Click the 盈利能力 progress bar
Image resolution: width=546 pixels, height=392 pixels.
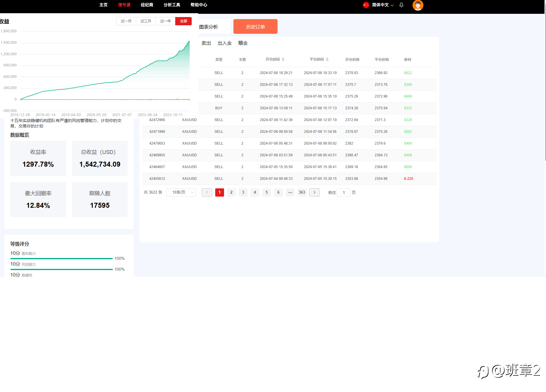tap(61, 259)
